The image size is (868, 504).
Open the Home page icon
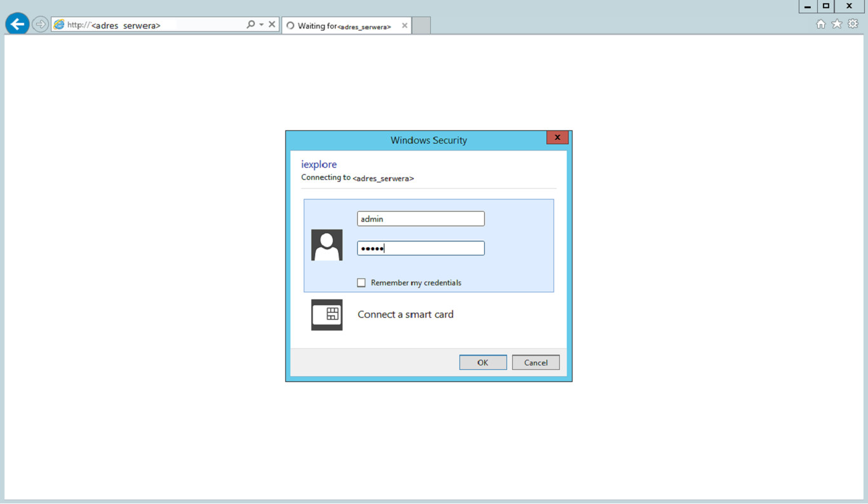coord(820,24)
